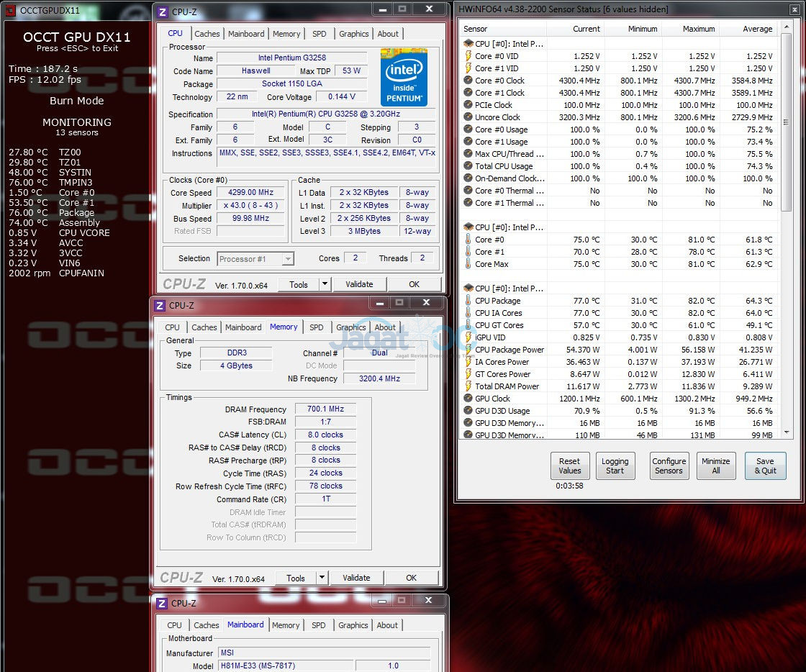Screen dimensions: 806x672
Task: Click the lightning bolt icon beside Core #0 VID
Action: tap(468, 56)
